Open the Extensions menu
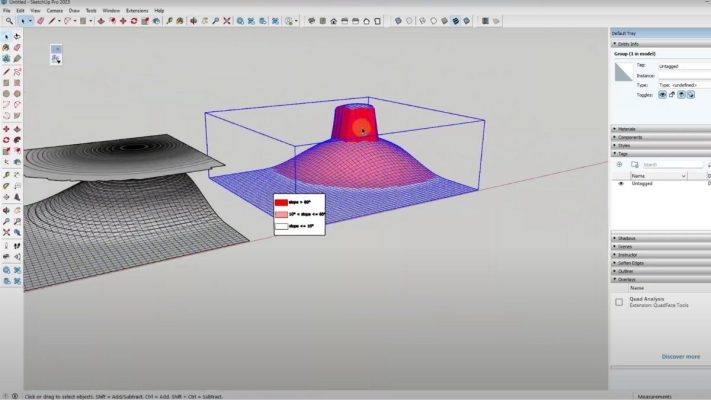This screenshot has width=711, height=400. pyautogui.click(x=136, y=10)
